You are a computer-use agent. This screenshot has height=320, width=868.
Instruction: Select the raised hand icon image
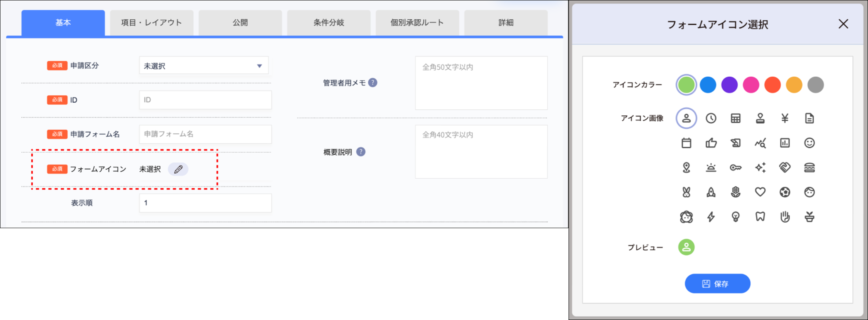785,217
